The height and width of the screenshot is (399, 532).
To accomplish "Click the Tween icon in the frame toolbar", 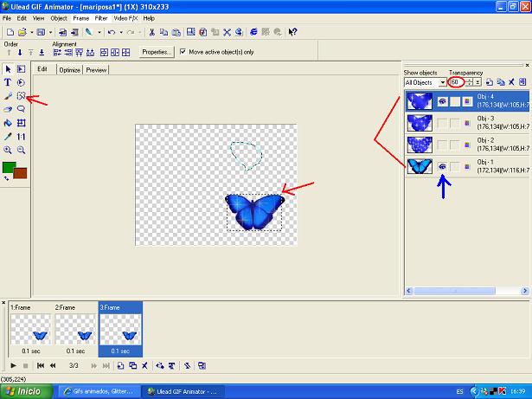I will pos(160,366).
